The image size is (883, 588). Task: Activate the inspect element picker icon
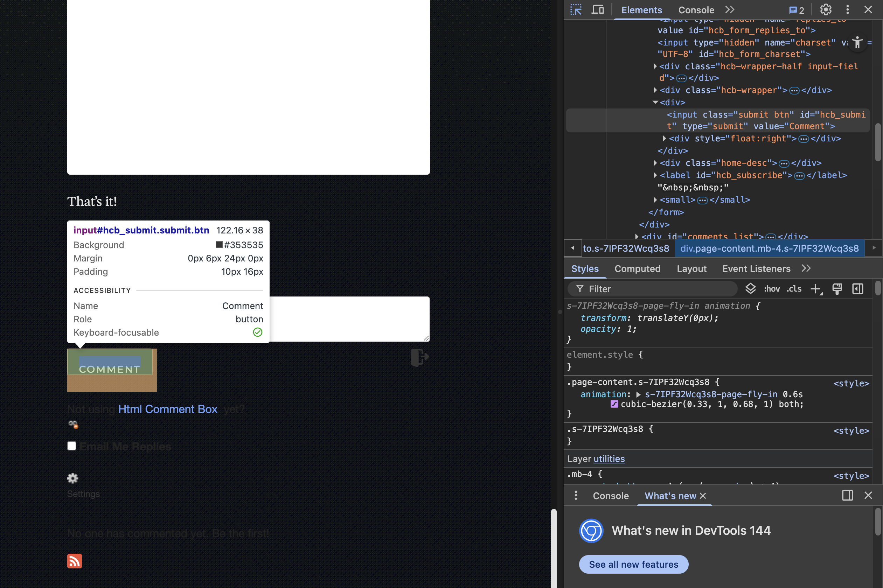click(x=576, y=10)
